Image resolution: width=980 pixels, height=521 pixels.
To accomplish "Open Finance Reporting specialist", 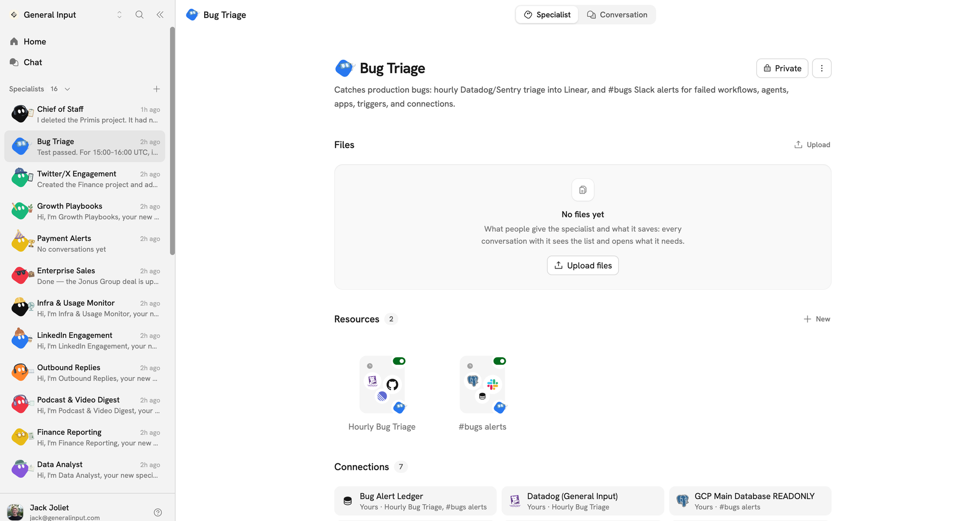I will pos(85,437).
